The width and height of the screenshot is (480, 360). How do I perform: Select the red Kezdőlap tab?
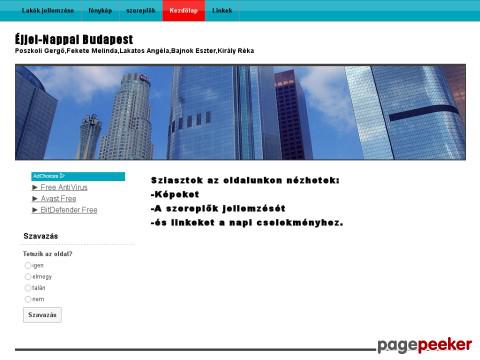coord(183,11)
